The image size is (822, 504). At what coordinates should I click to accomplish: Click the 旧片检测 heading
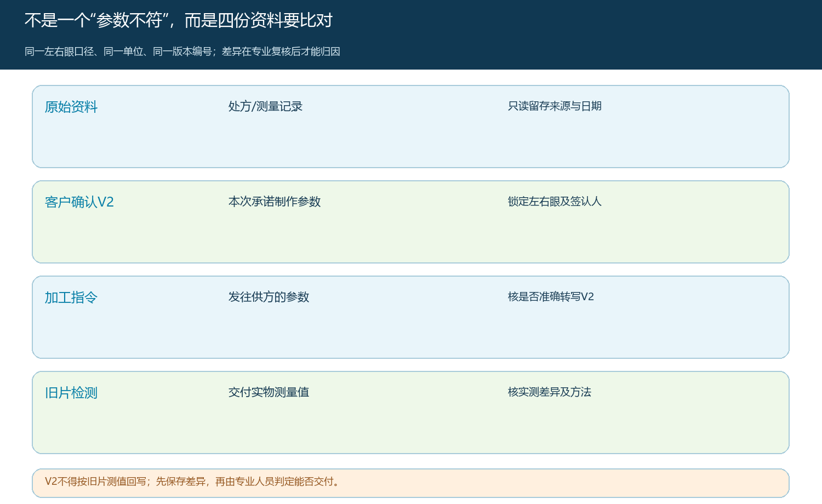71,393
